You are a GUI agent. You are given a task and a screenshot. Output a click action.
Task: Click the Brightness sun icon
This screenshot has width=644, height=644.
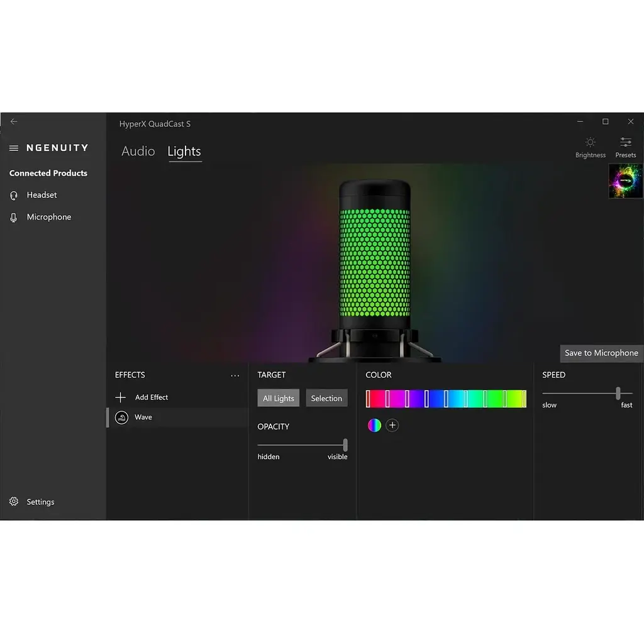tap(590, 143)
